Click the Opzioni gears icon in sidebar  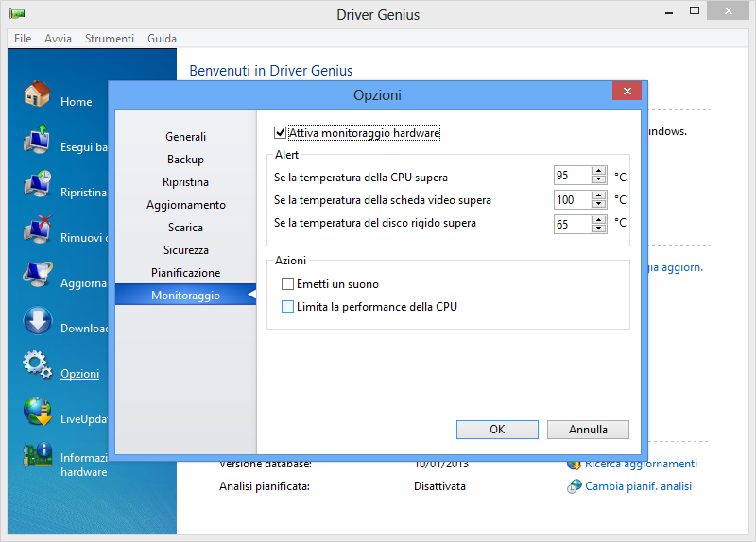pyautogui.click(x=37, y=365)
